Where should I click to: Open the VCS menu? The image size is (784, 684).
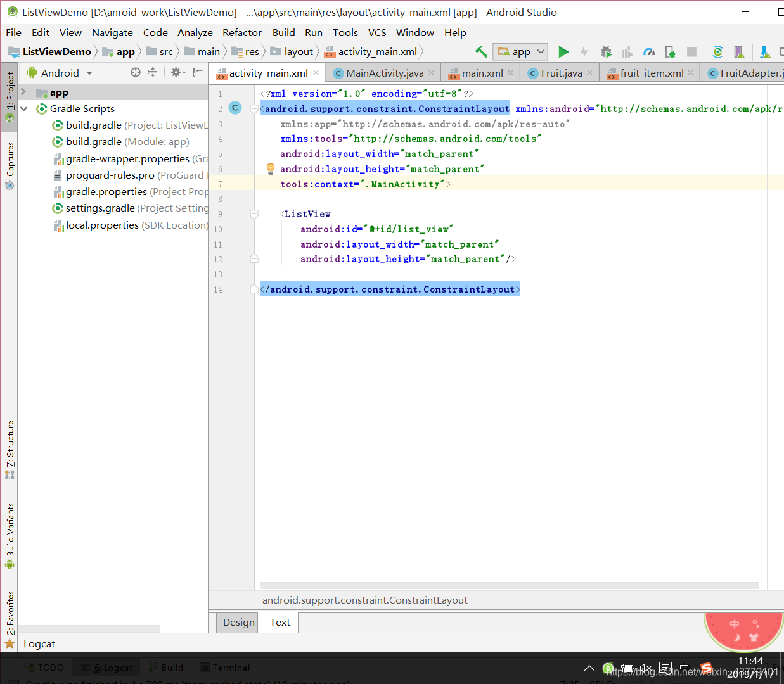(x=377, y=33)
